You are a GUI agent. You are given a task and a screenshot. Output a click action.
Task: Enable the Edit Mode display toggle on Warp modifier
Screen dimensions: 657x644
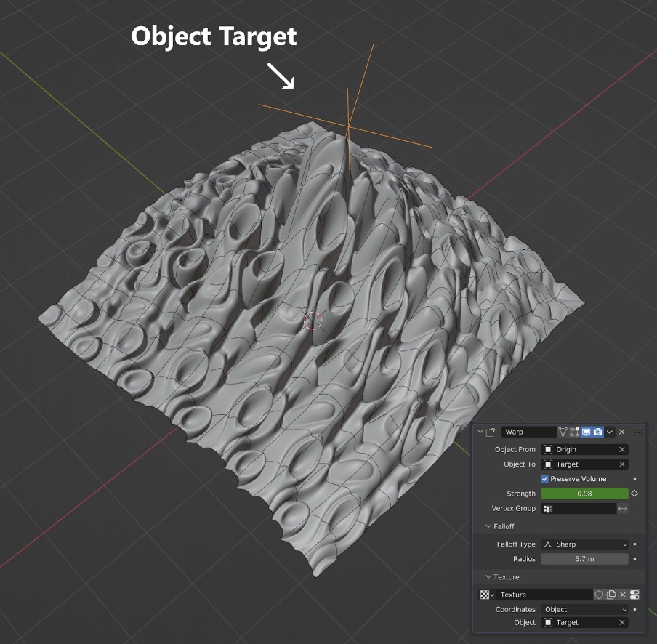573,432
